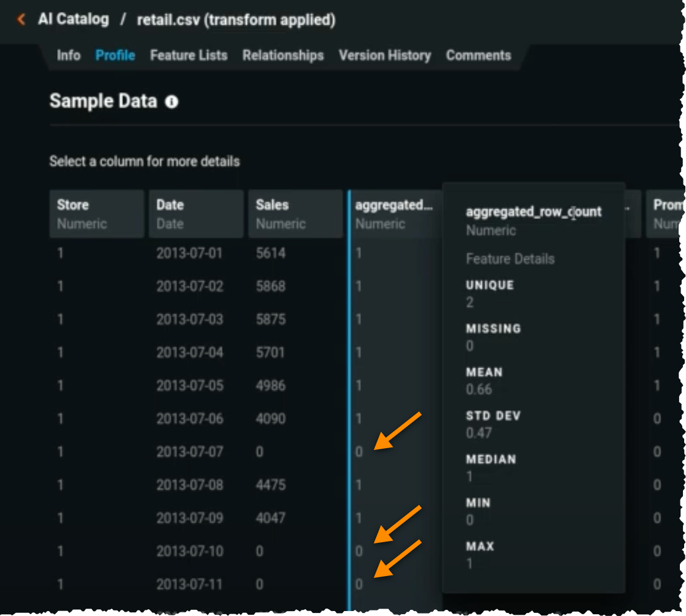Click the retail.csv dataset title

(236, 20)
